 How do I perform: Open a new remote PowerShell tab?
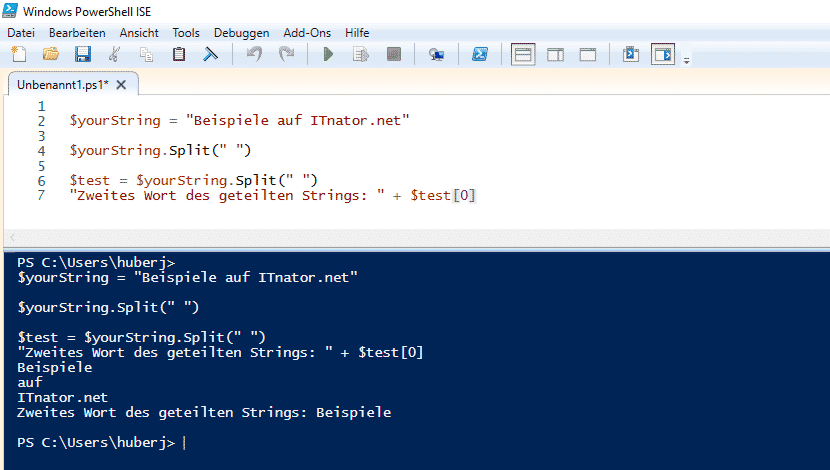pos(436,54)
